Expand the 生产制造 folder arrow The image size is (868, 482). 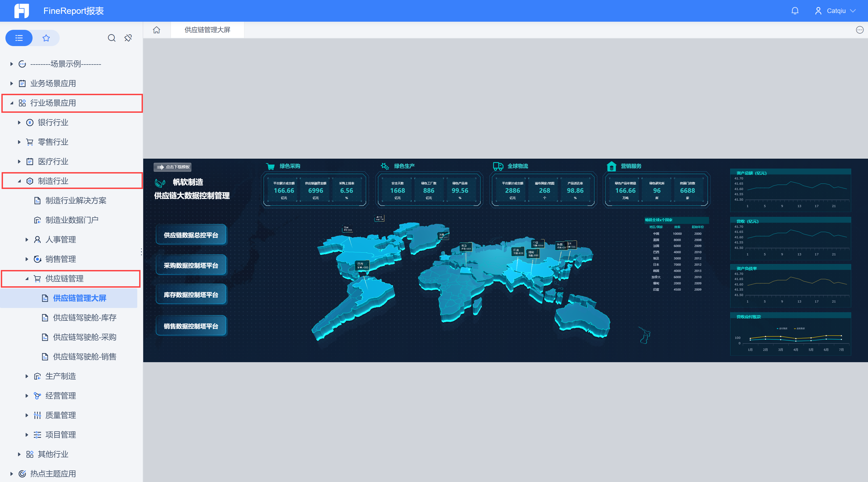tap(27, 376)
